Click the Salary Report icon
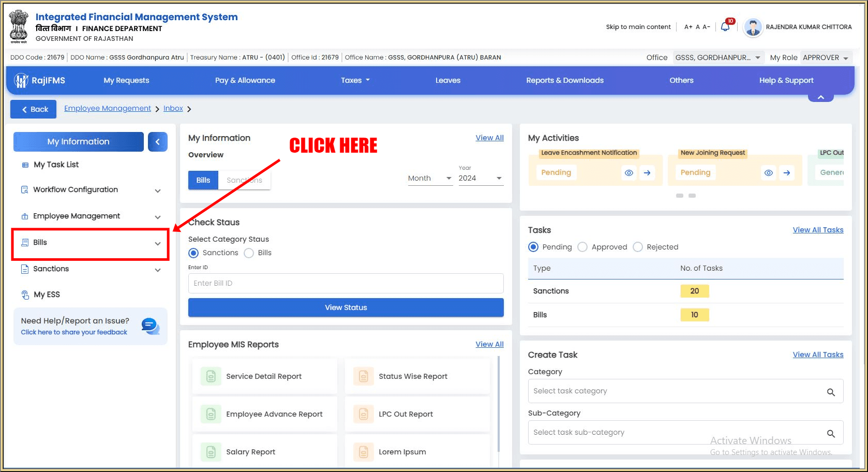The image size is (868, 472). click(211, 452)
